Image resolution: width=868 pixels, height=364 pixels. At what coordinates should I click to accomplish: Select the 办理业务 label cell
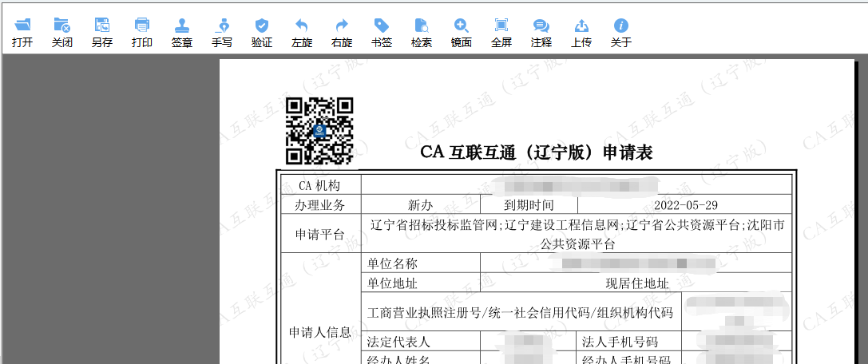coord(320,205)
